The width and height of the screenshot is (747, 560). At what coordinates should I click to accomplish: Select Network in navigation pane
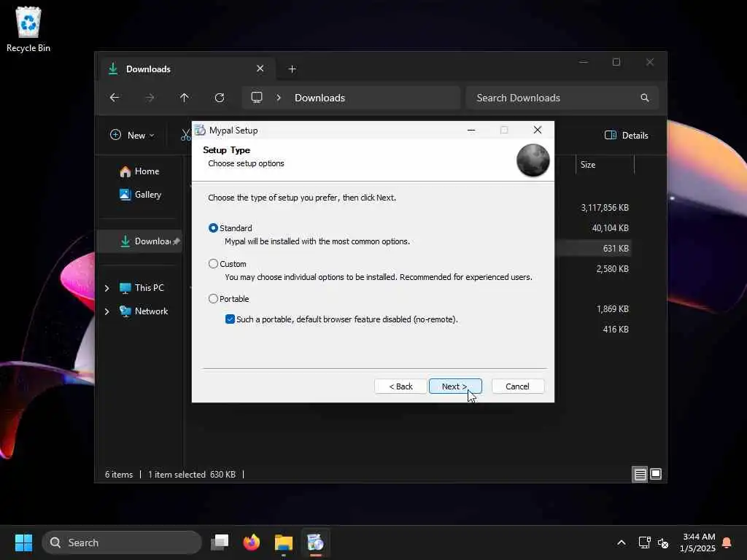point(144,311)
